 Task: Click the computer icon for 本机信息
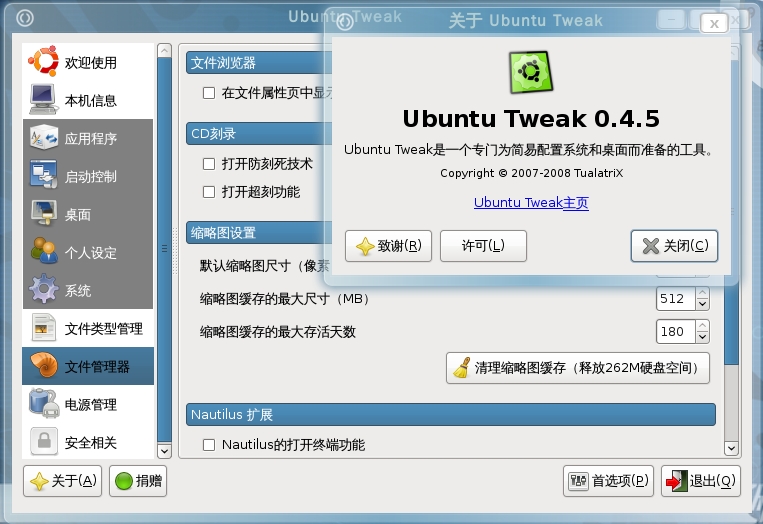coord(43,99)
